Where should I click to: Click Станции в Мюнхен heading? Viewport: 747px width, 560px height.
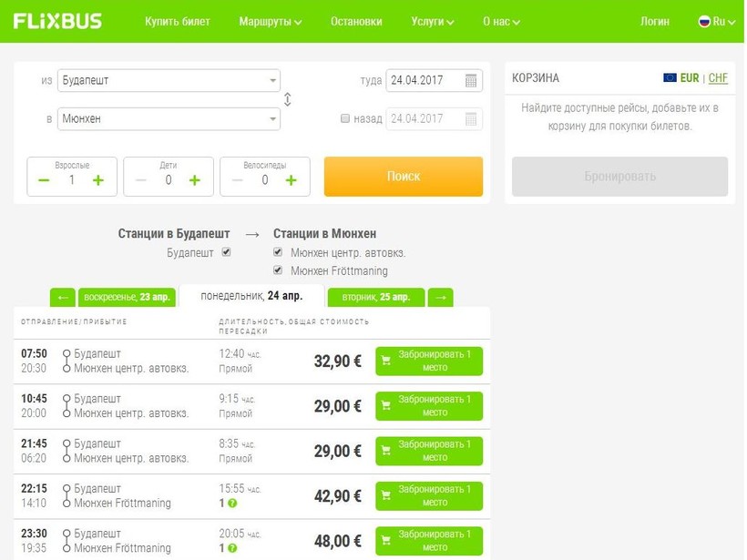[x=325, y=234]
